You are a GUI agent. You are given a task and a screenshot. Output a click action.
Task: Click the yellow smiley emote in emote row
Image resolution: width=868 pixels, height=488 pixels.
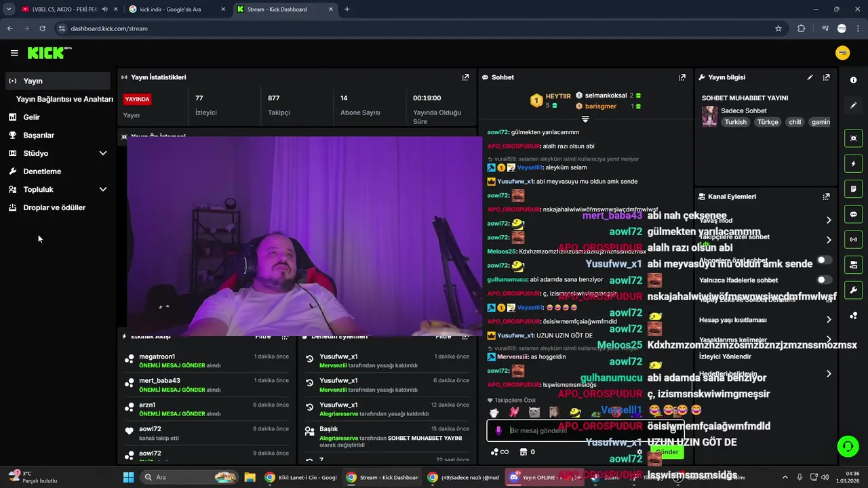pyautogui.click(x=575, y=412)
